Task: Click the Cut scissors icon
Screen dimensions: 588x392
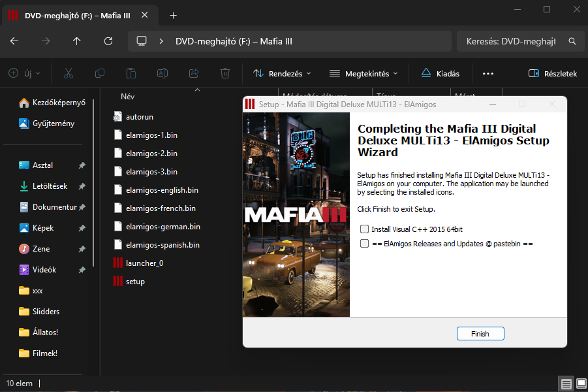Action: pos(69,73)
